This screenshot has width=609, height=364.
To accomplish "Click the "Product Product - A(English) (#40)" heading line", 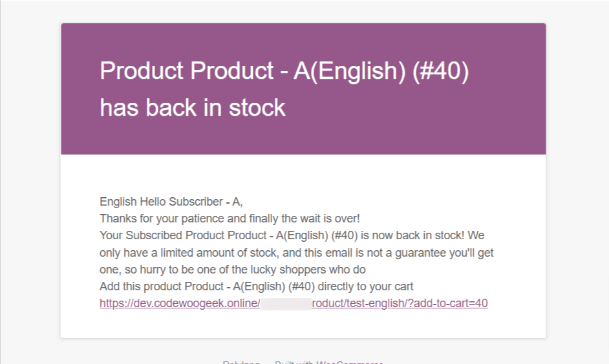I will pos(284,71).
